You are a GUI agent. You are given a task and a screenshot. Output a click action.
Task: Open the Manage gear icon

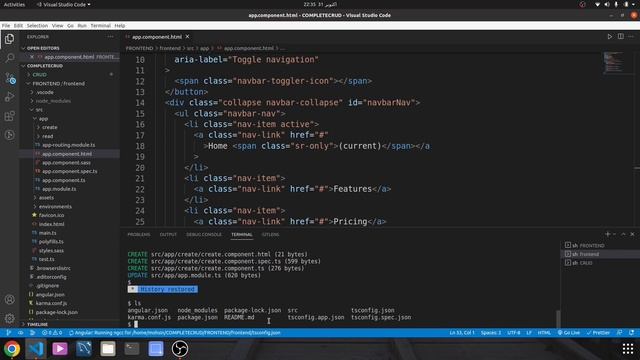(9, 318)
